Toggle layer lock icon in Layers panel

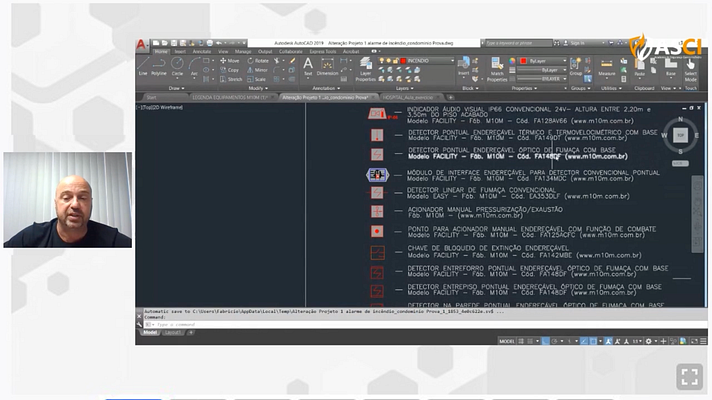point(396,61)
